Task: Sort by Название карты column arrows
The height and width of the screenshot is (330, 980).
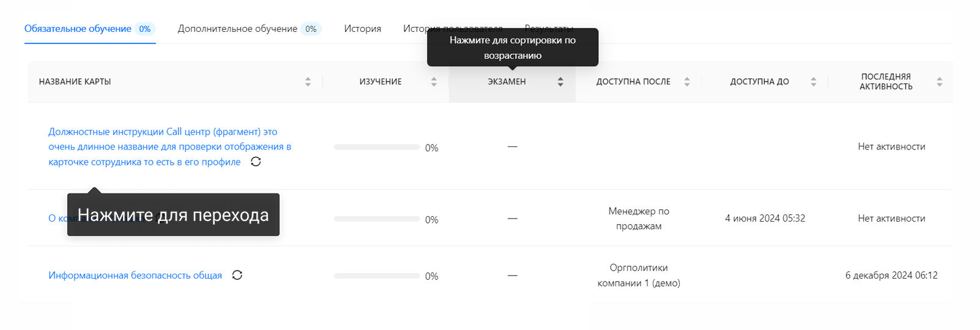Action: (308, 81)
